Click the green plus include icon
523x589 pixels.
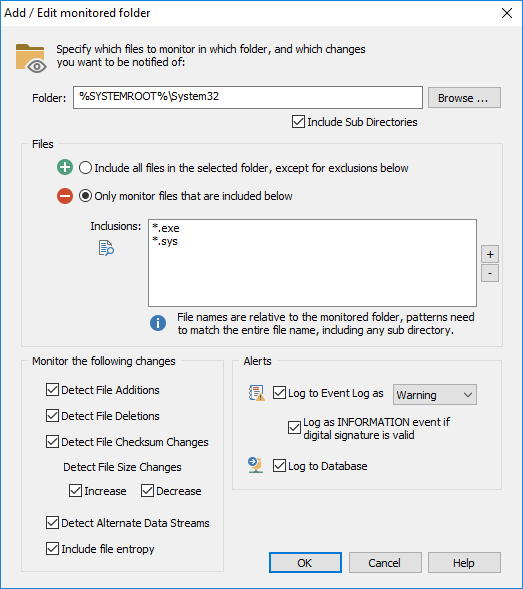pos(65,167)
